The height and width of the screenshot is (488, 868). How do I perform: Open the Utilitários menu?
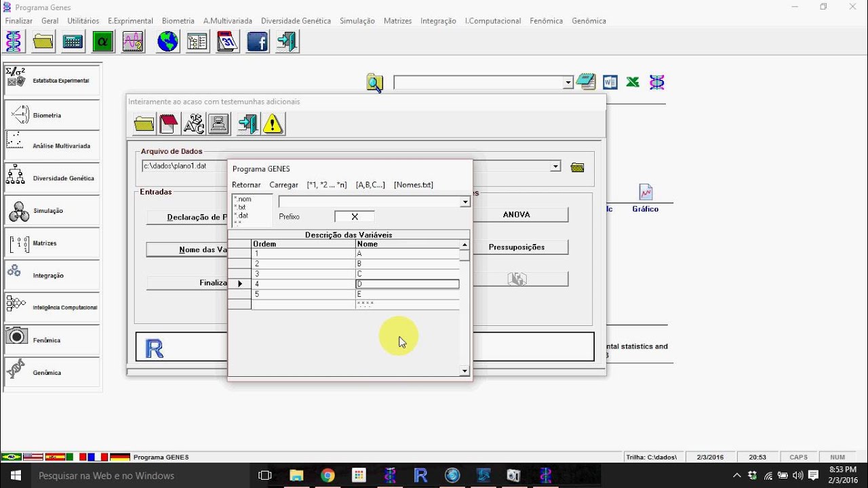(83, 21)
